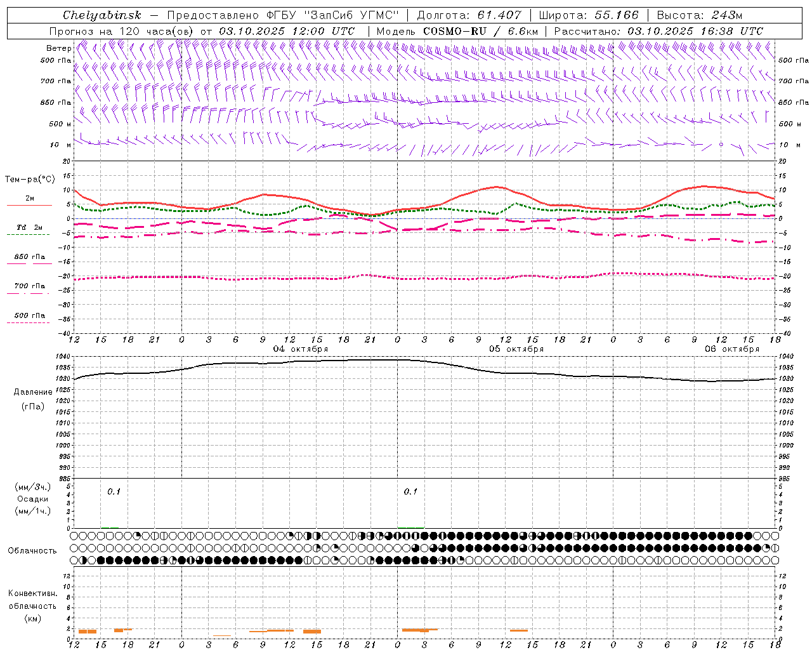The height and width of the screenshot is (650, 812).
Task: Click the 'Облачность' cloud cover label
Action: point(32,551)
